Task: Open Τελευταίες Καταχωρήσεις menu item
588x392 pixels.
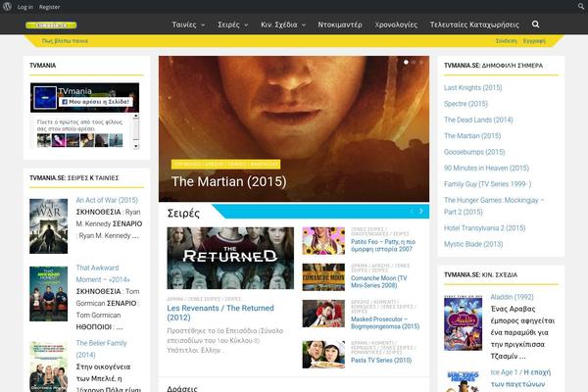Action: pos(474,24)
